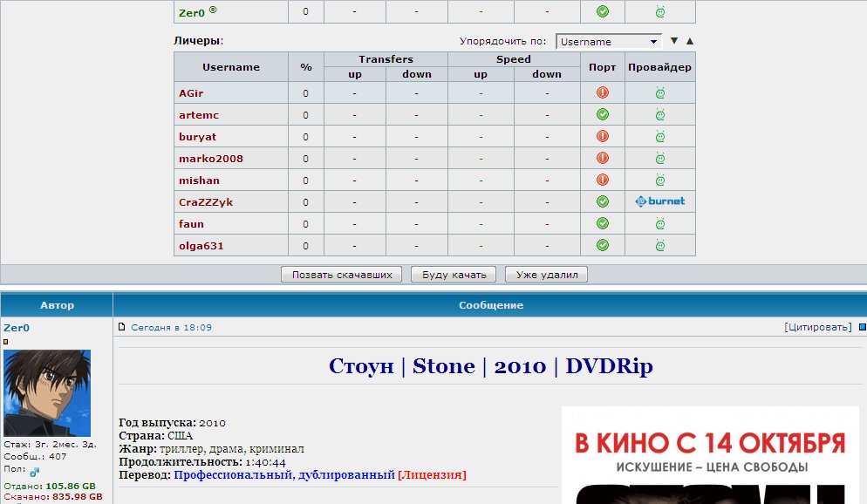Image resolution: width=867 pixels, height=504 pixels.
Task: Click the Stone movie poster image
Action: pos(709,455)
